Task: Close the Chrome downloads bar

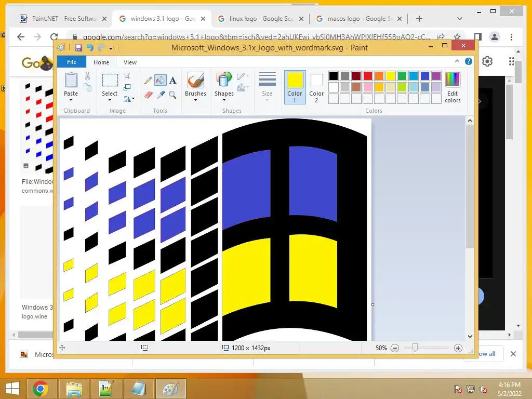Action: coord(513,354)
